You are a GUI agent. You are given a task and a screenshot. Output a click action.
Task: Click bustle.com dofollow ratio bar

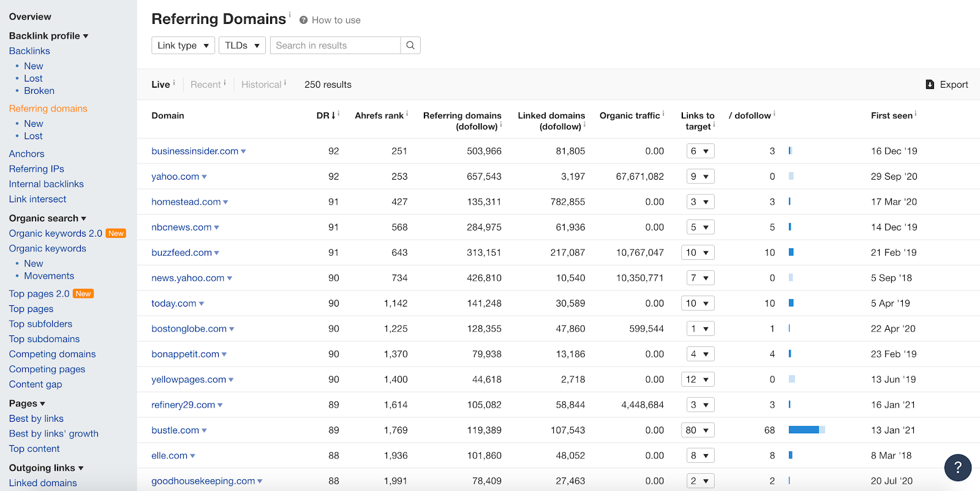pyautogui.click(x=807, y=430)
